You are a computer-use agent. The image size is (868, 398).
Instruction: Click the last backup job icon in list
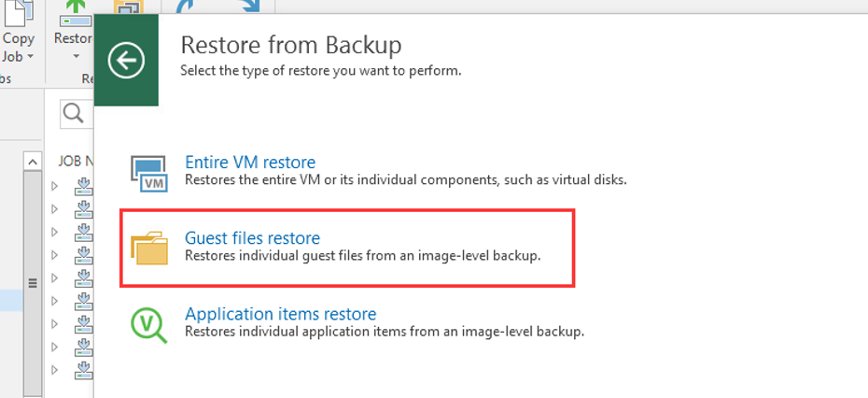84,368
